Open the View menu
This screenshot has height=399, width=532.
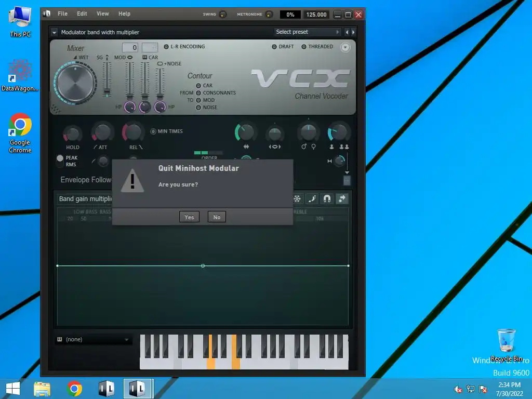pos(102,14)
